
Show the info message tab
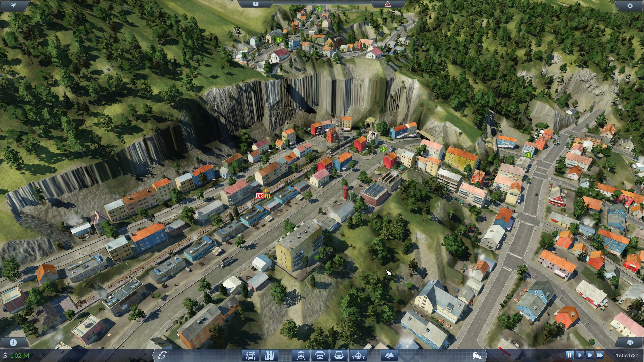256,4
